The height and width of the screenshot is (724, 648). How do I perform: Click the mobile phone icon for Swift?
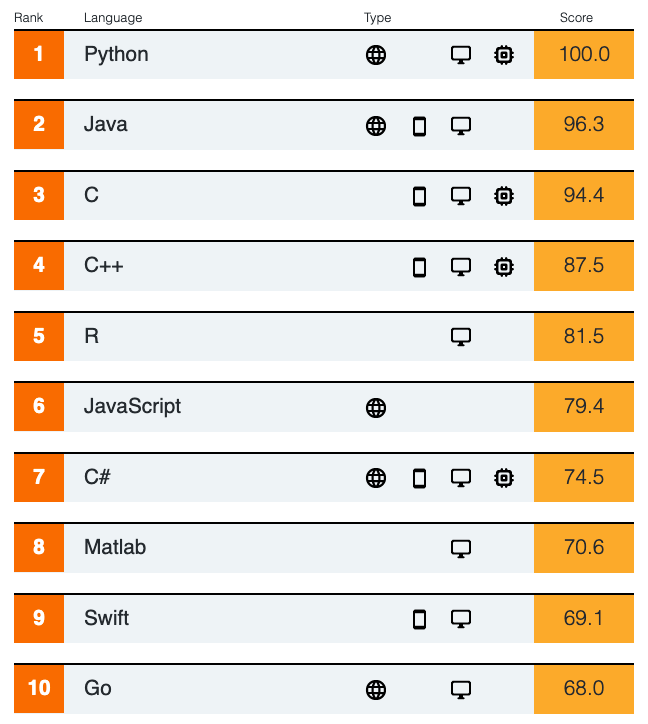pyautogui.click(x=419, y=619)
